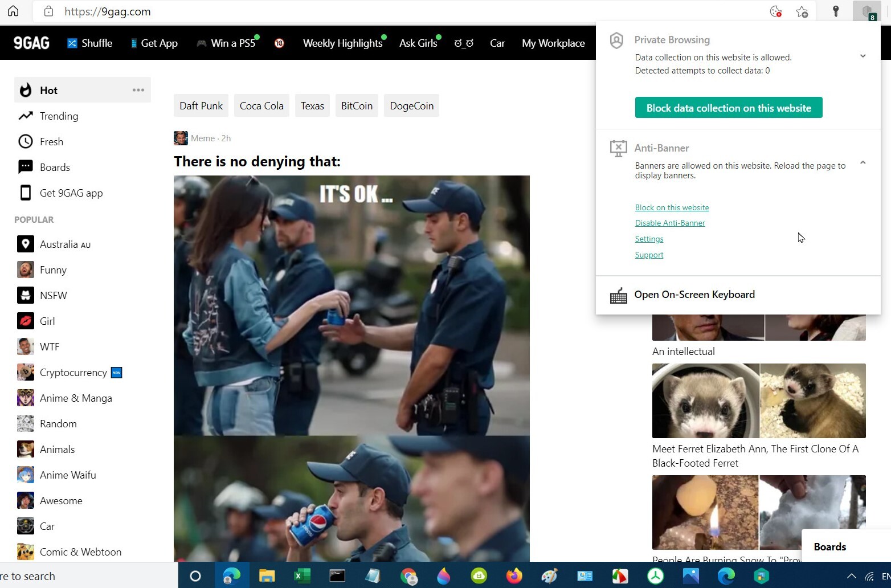Viewport: 891px width, 588px height.
Task: Open the password key icon
Action: pos(836,11)
